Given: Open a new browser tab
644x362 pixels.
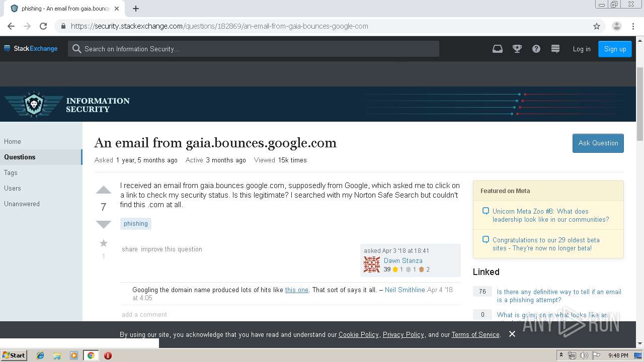Looking at the screenshot, I should 136,9.
